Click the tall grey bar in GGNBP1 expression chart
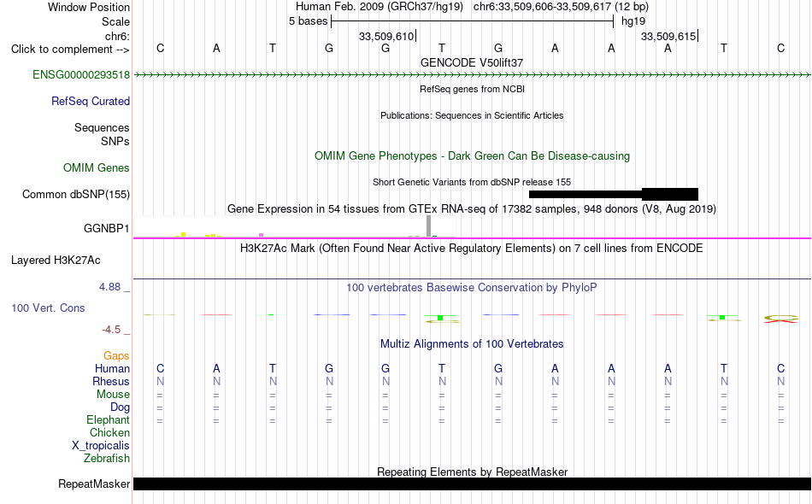812x504 pixels. pos(428,226)
